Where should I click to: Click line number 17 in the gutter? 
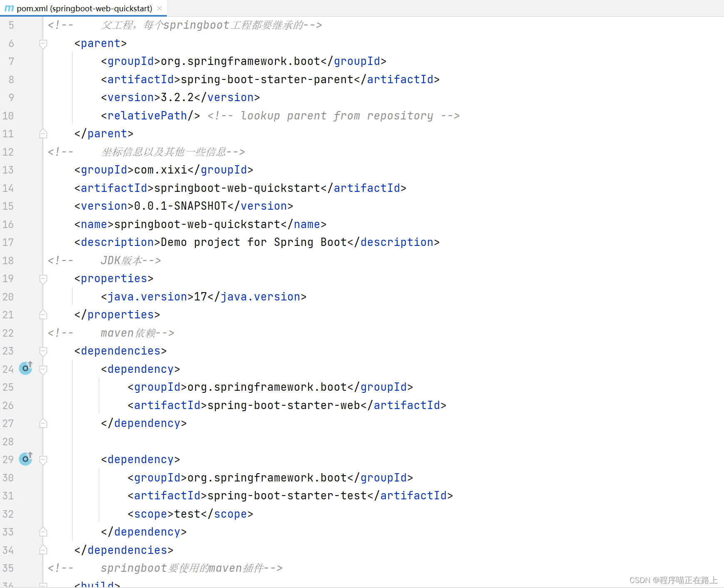click(x=8, y=242)
